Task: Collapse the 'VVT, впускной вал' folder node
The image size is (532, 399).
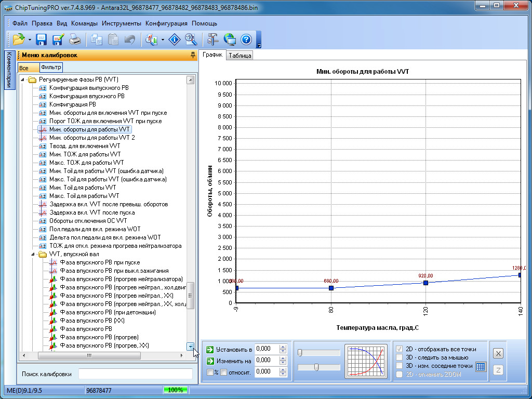Action: coord(33,255)
